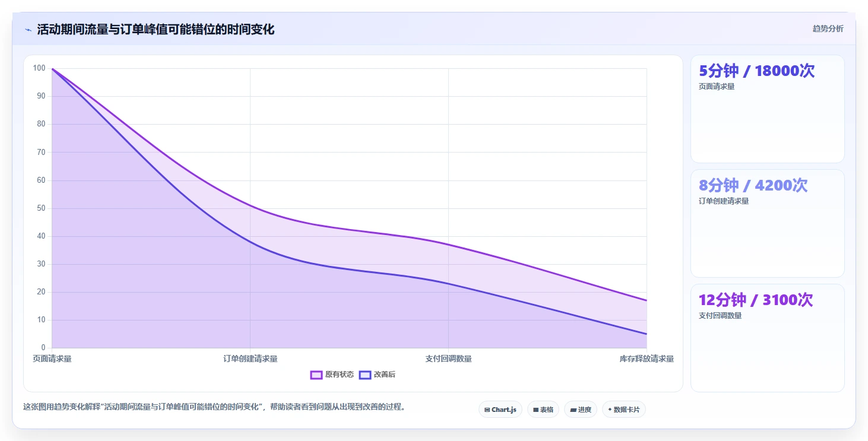Select the 数据卡片 tag chip
This screenshot has height=441, width=868.
624,410
